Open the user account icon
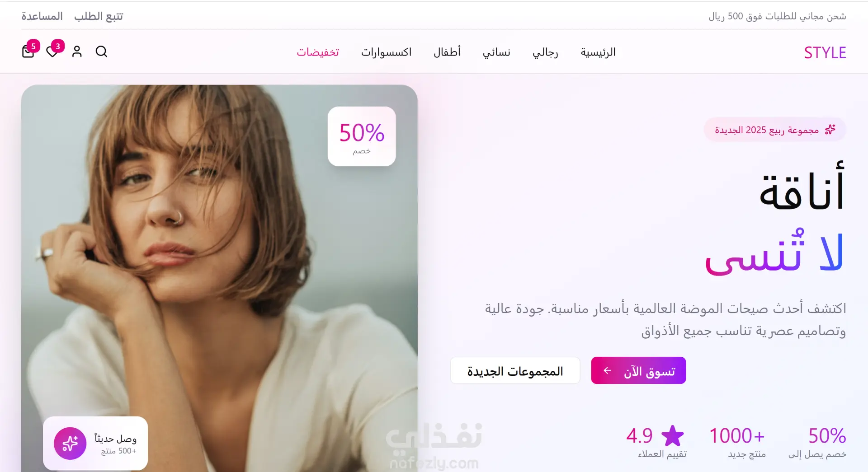Screen dimensions: 868x472 pyautogui.click(x=77, y=51)
